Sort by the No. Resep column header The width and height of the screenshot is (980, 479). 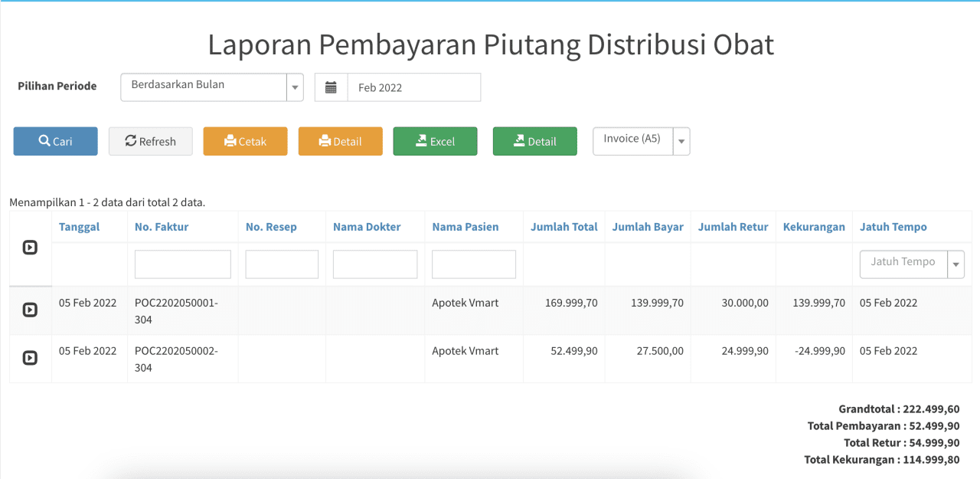coord(271,227)
